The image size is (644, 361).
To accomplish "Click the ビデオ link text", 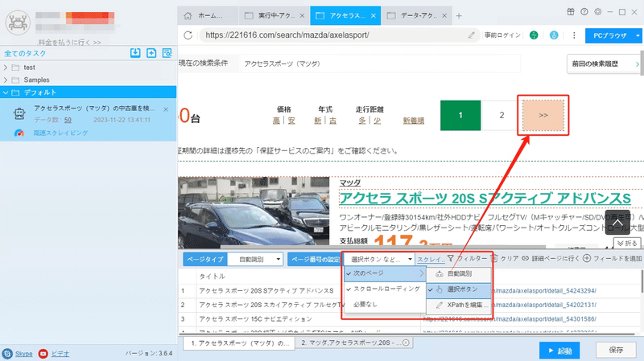I will [x=60, y=354].
